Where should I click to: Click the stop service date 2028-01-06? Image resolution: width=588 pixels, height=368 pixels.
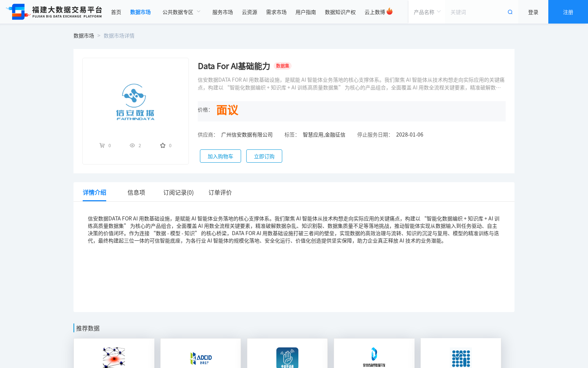coord(410,135)
